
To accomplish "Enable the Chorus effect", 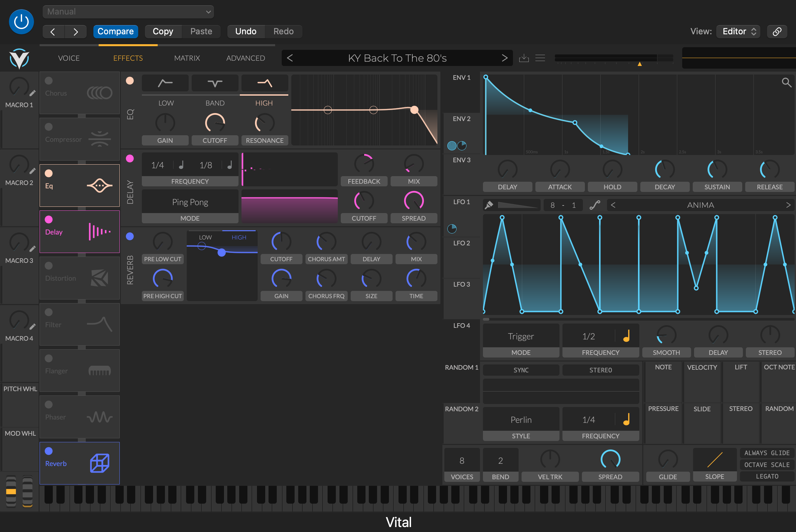I will [x=49, y=81].
